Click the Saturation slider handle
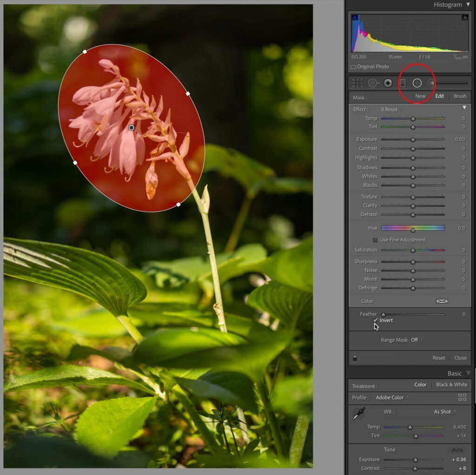Screen dimensions: 476x475 (413, 251)
